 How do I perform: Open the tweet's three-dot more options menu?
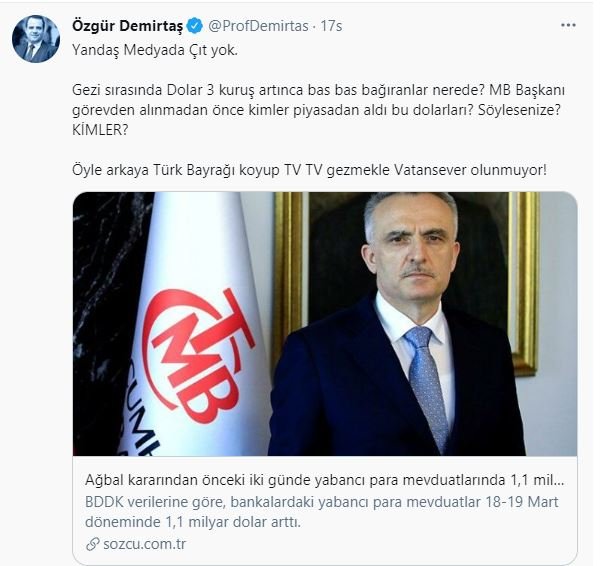[x=568, y=26]
